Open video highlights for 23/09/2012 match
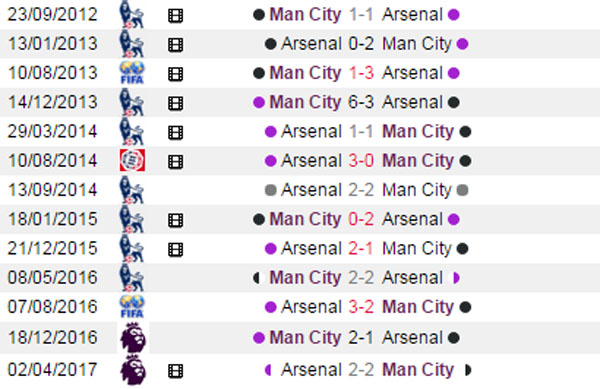600x389 pixels. pyautogui.click(x=175, y=16)
